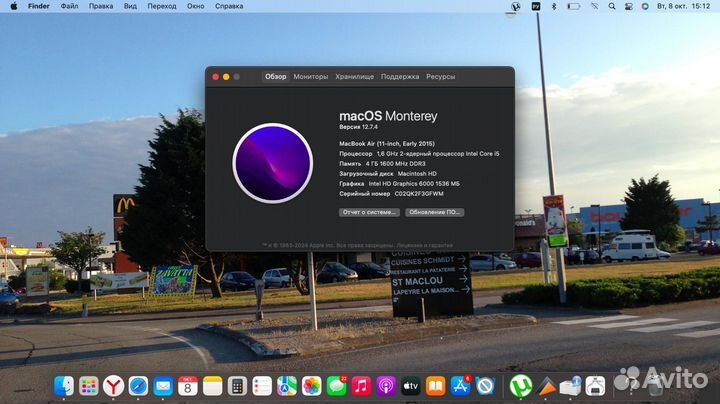Click the battery status icon
720x404 pixels.
574,6
